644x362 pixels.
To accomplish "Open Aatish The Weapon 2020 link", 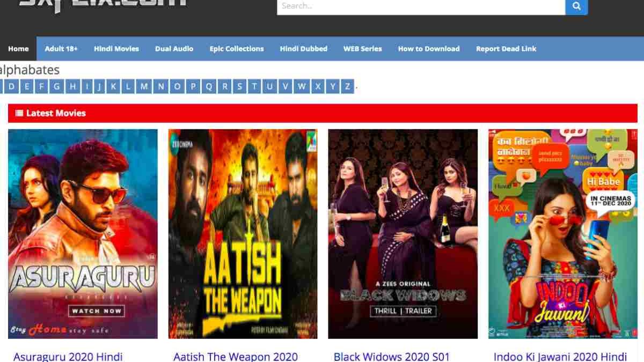I will pos(236,357).
